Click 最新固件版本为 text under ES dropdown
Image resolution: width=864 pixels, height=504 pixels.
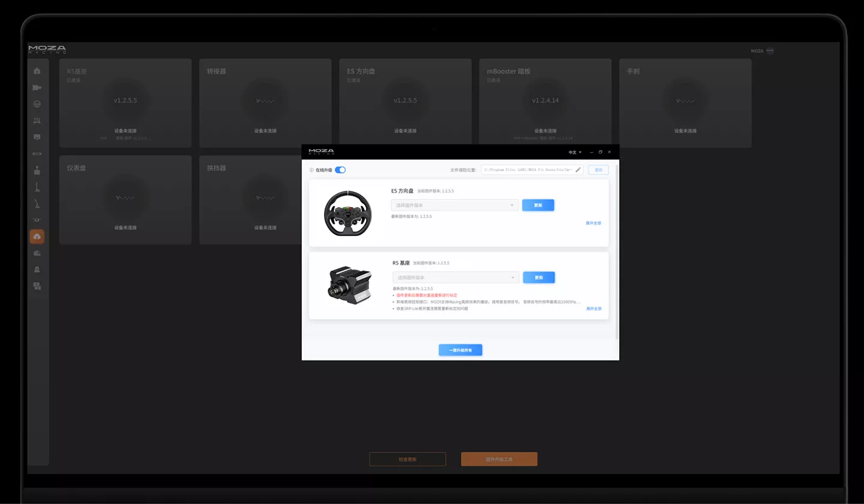412,217
